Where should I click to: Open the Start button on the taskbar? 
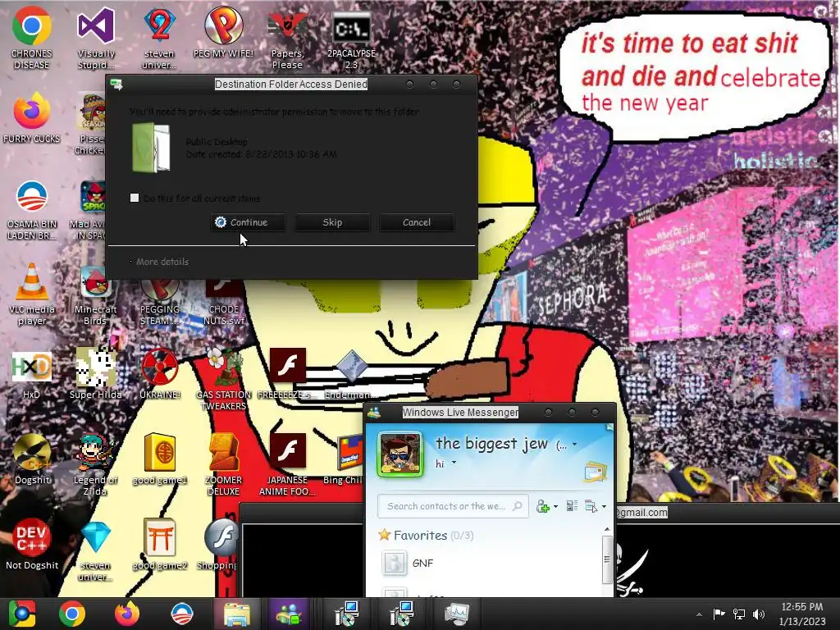[21, 614]
